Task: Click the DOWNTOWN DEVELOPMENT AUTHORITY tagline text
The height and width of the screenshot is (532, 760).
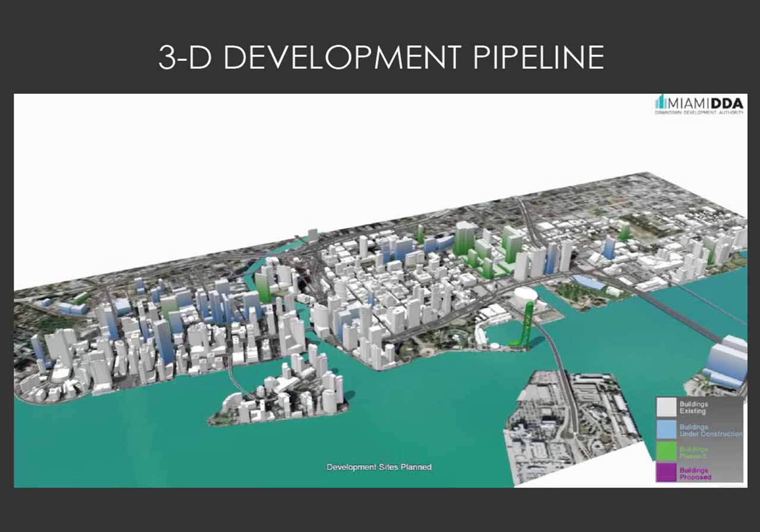Action: pyautogui.click(x=698, y=112)
